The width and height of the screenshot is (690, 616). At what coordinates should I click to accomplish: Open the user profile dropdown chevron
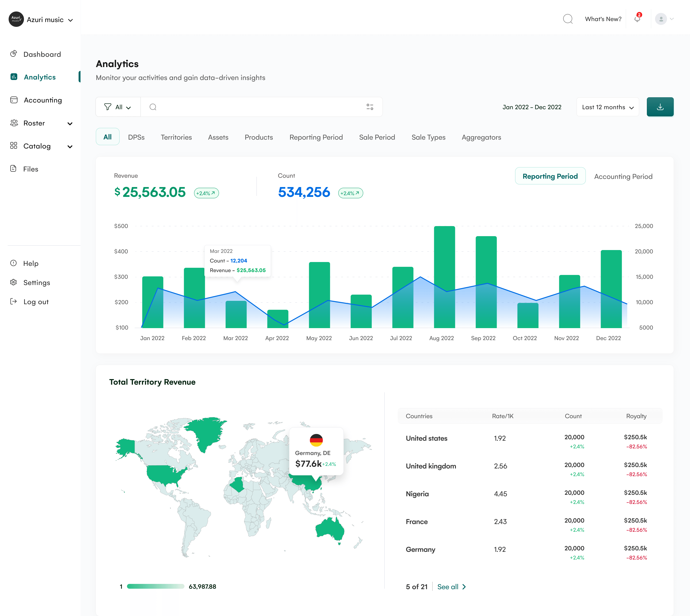click(672, 19)
